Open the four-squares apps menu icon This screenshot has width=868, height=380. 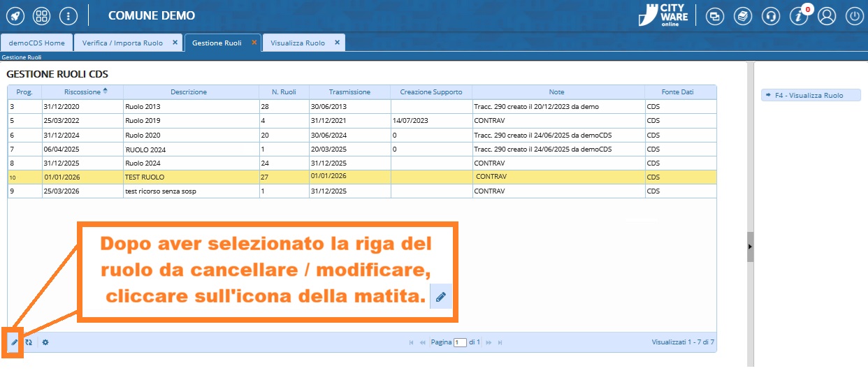coord(41,15)
